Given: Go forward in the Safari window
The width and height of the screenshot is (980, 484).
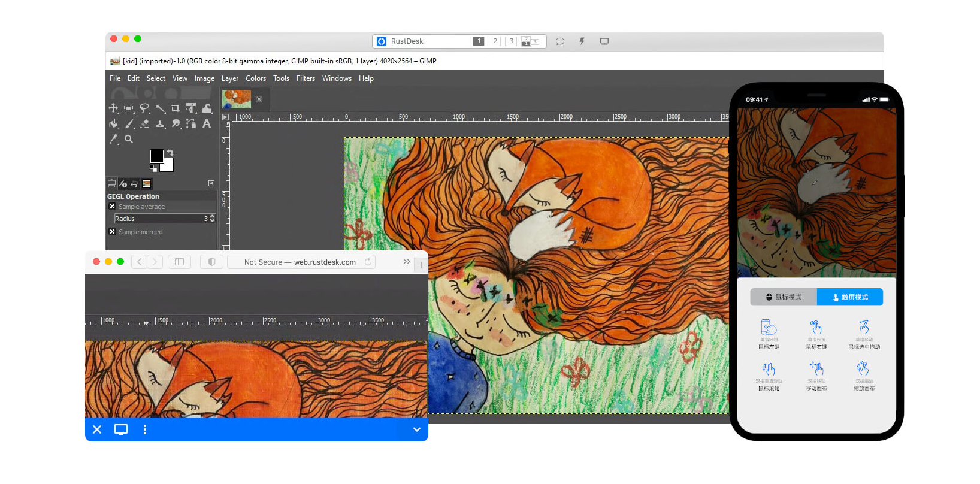Looking at the screenshot, I should tap(155, 262).
